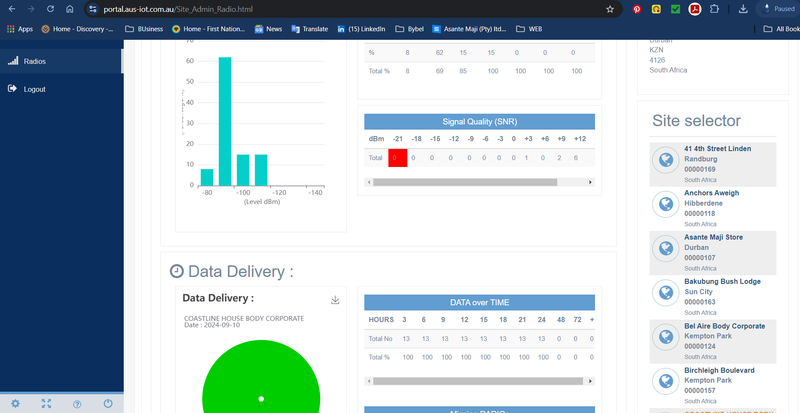This screenshot has width=800, height=413.
Task: Select the Anchors Aweigh site
Action: coord(713,209)
